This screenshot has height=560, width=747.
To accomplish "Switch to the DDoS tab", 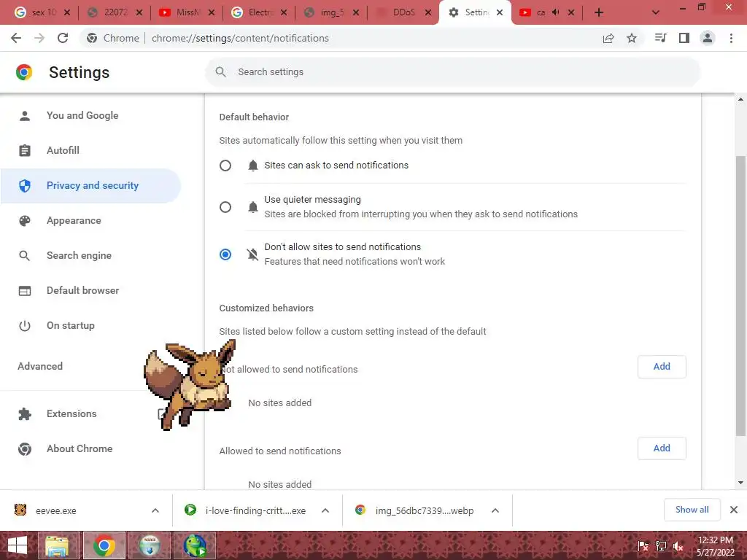I will click(402, 12).
